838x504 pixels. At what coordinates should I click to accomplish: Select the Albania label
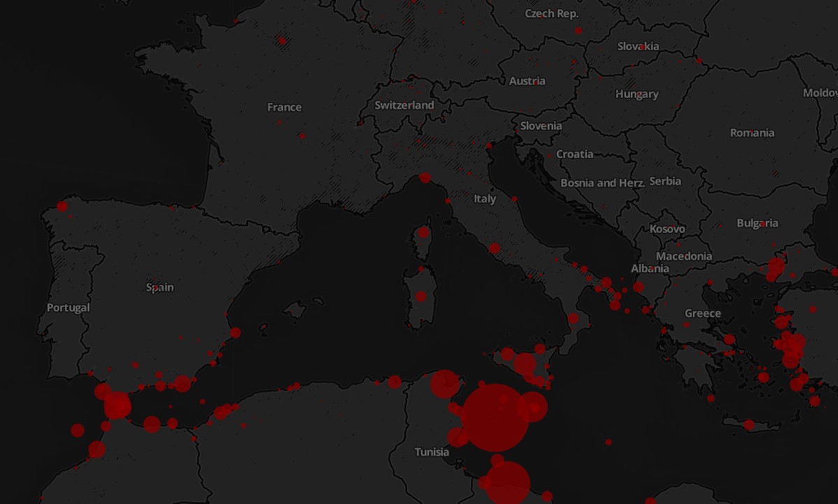(x=650, y=269)
